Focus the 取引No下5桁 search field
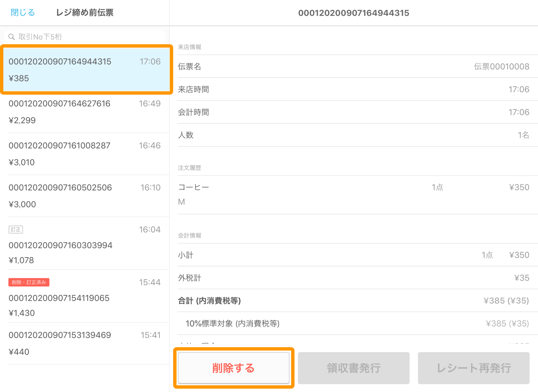 (85, 37)
